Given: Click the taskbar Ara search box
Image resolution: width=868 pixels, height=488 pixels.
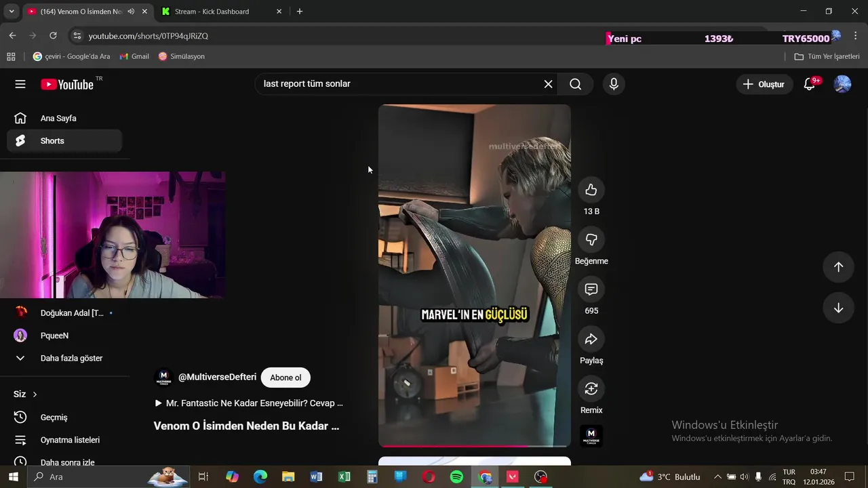Looking at the screenshot, I should [x=108, y=476].
